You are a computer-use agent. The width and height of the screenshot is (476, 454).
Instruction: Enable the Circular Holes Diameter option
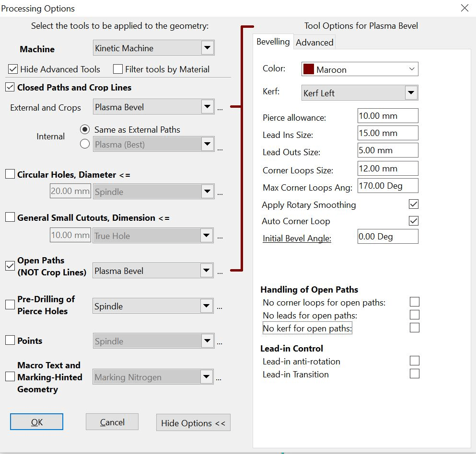[x=10, y=174]
